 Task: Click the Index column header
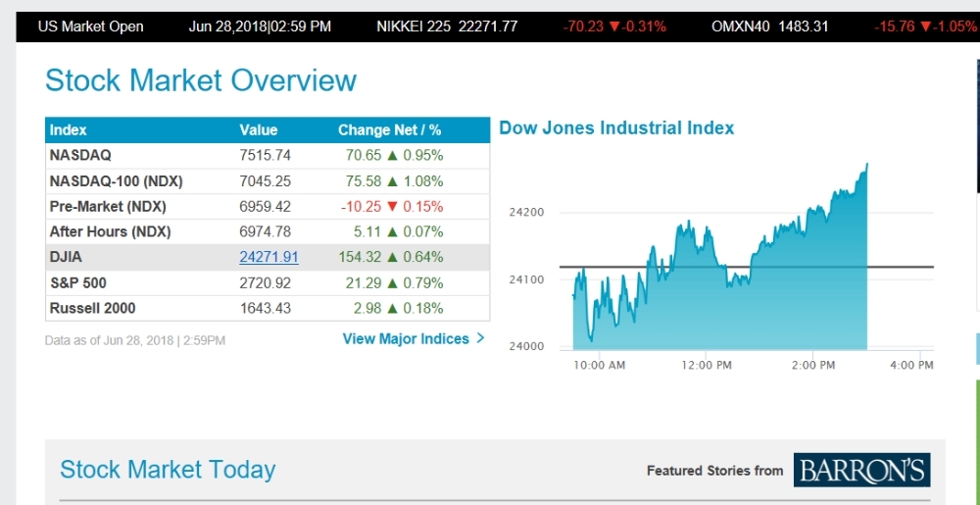[69, 129]
